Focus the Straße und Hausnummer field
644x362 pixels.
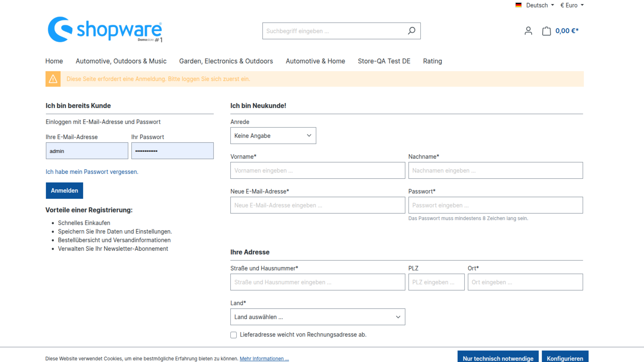(318, 282)
